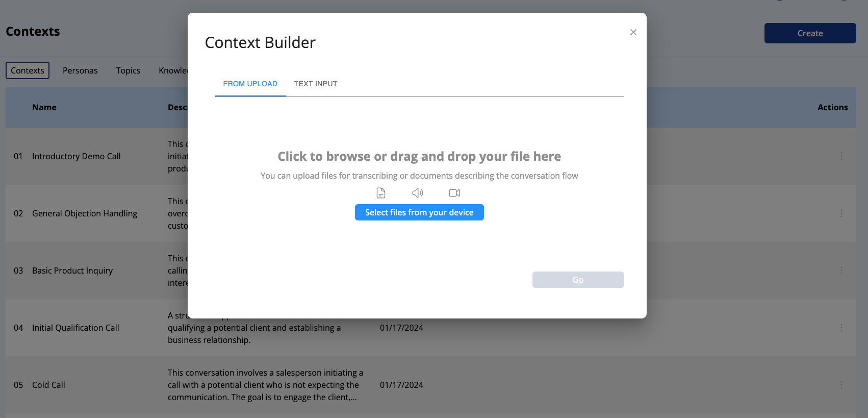
Task: Open the Personas tab
Action: [x=80, y=70]
